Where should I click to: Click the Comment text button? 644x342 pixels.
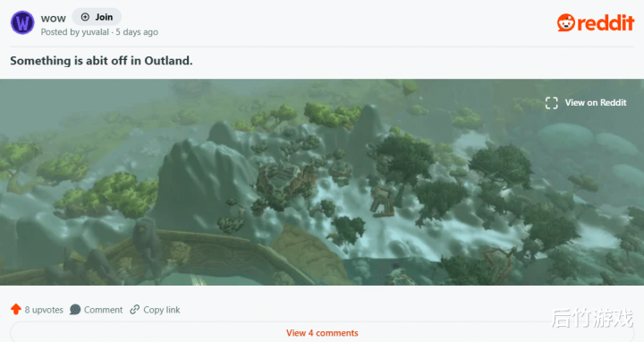[103, 310]
